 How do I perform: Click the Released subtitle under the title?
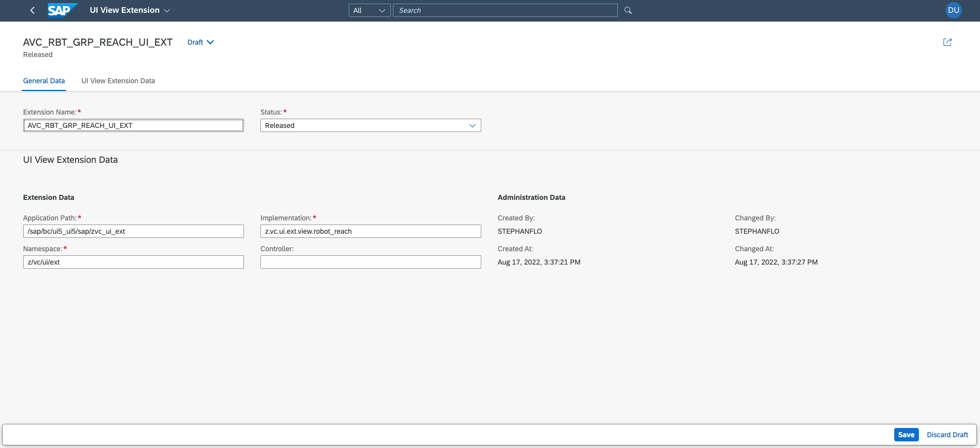(x=37, y=54)
